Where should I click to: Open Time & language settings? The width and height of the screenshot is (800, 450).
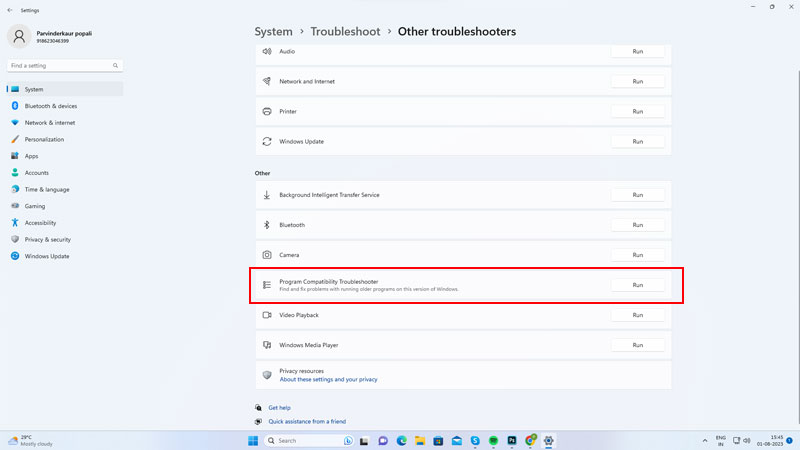tap(65, 189)
